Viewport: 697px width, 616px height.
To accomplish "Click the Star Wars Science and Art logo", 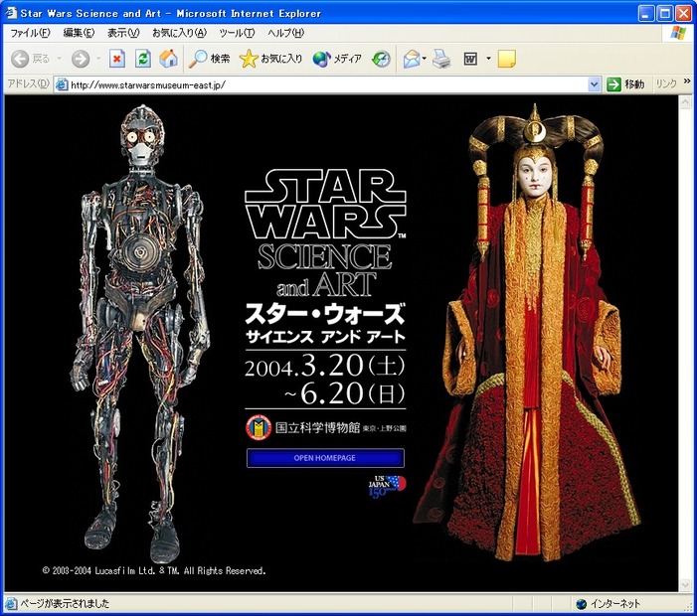I will [325, 233].
